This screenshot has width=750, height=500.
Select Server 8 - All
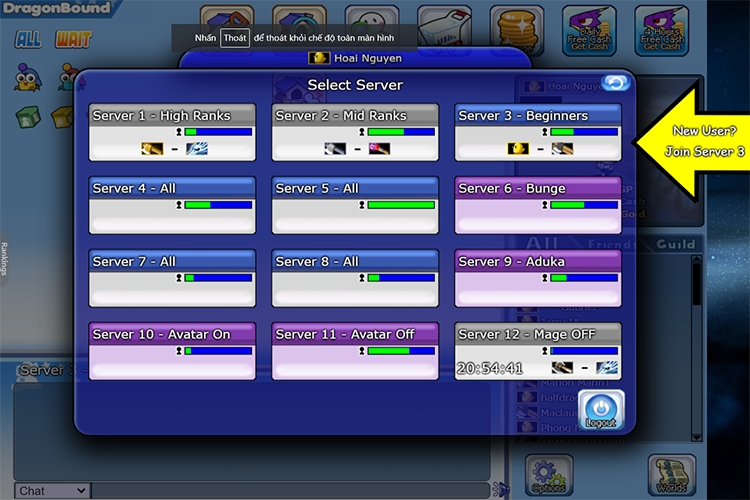pos(355,278)
